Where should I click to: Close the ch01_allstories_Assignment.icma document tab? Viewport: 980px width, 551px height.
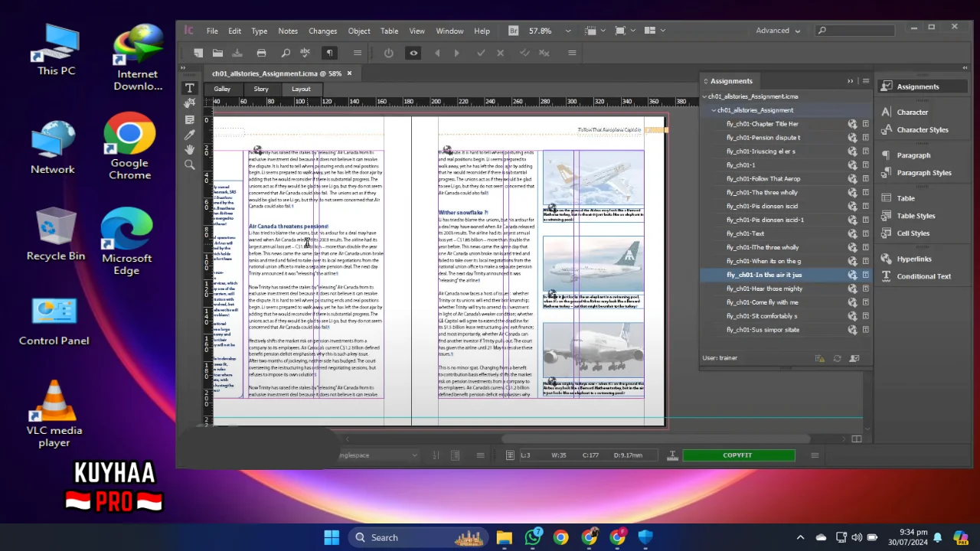[x=349, y=73]
